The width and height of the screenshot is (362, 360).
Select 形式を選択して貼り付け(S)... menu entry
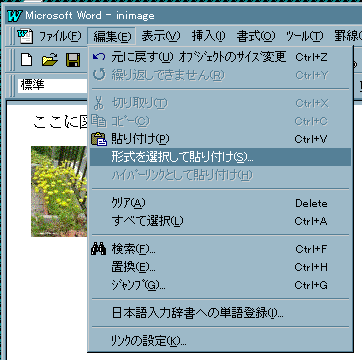pyautogui.click(x=220, y=157)
